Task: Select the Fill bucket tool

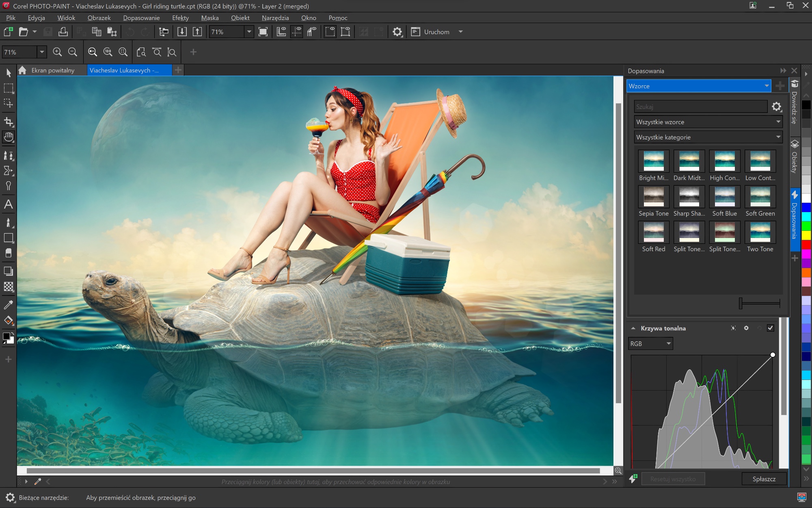Action: [9, 321]
